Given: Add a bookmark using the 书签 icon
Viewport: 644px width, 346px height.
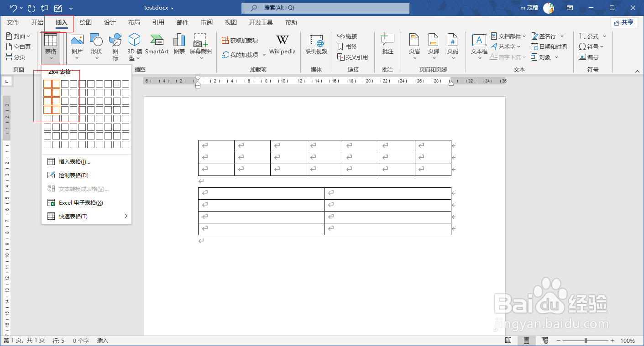Looking at the screenshot, I should point(346,46).
